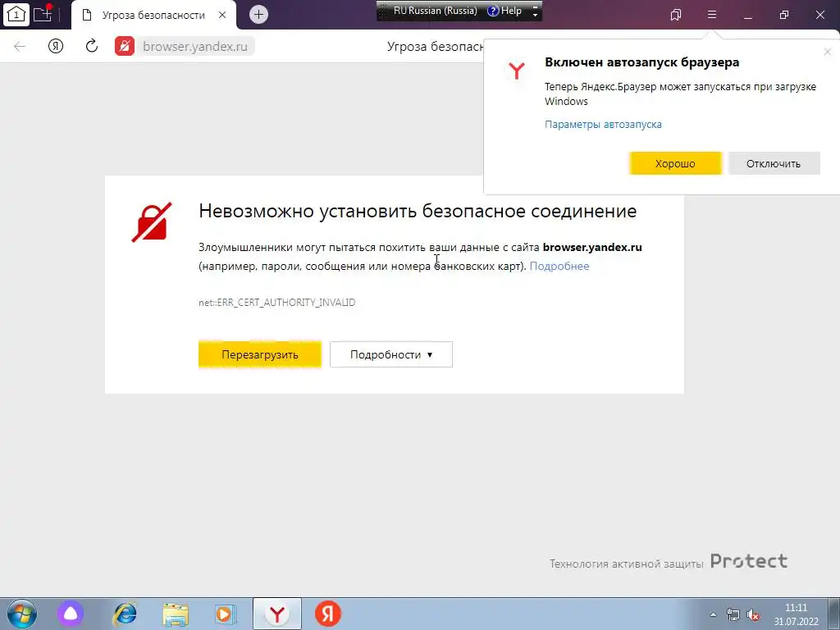Screen dimensions: 840x630
Task: Open Windows Explorer from the taskbar
Action: (176, 614)
